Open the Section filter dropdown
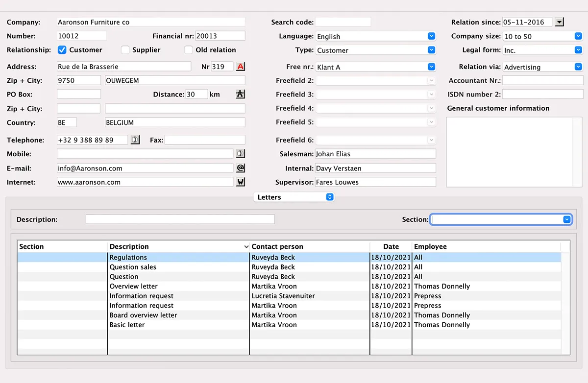This screenshot has height=383, width=588. (x=567, y=220)
